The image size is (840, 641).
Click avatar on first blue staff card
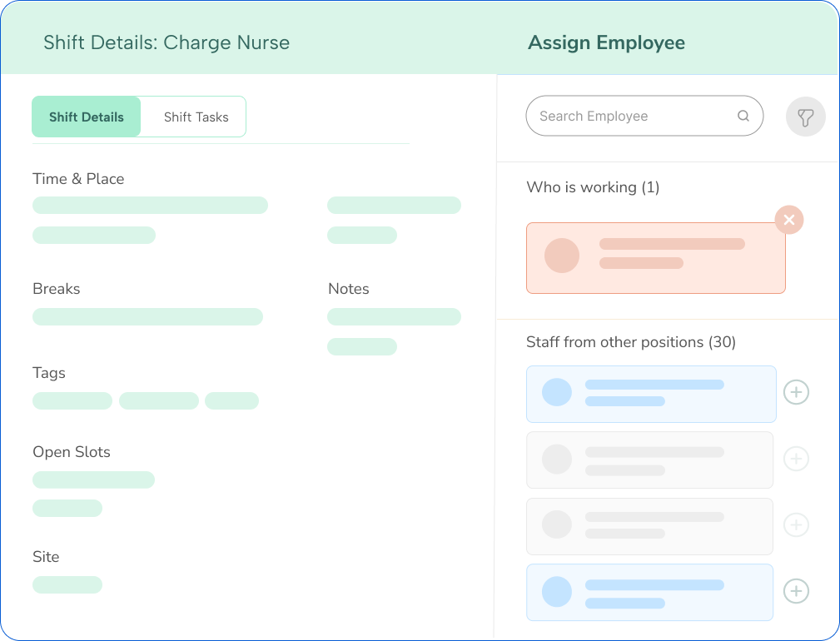pyautogui.click(x=556, y=392)
